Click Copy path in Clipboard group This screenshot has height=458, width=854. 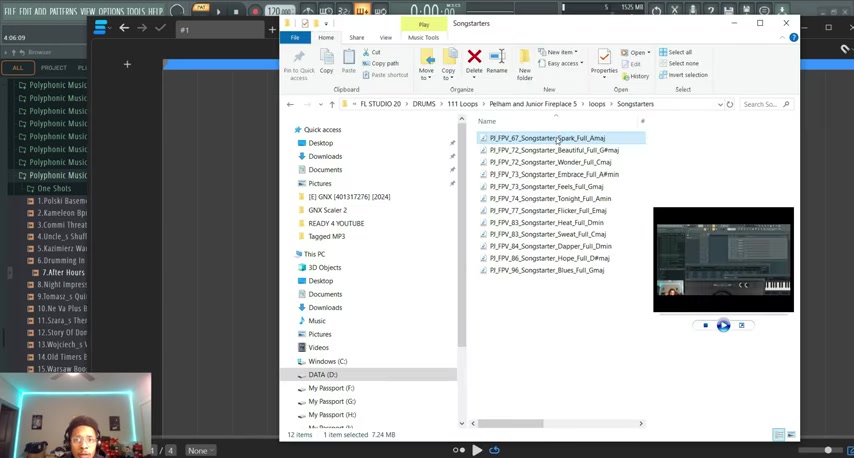pyautogui.click(x=380, y=64)
